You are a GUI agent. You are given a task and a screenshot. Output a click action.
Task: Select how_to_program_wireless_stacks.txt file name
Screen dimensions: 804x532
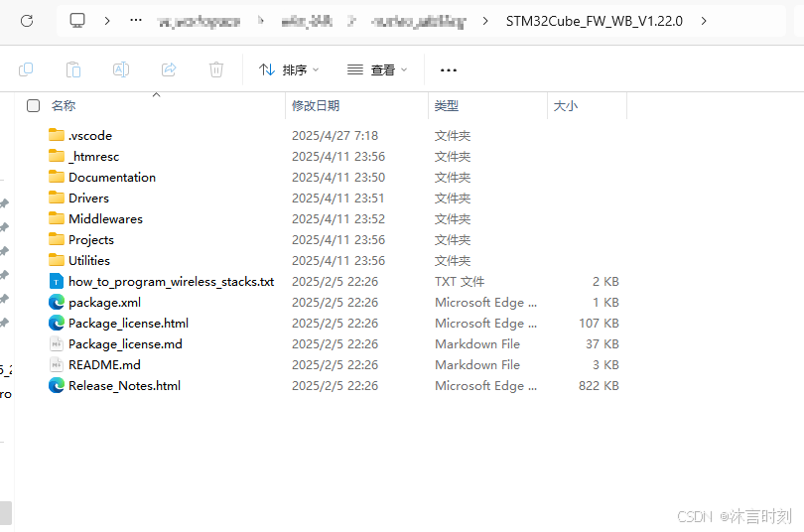[x=172, y=281]
